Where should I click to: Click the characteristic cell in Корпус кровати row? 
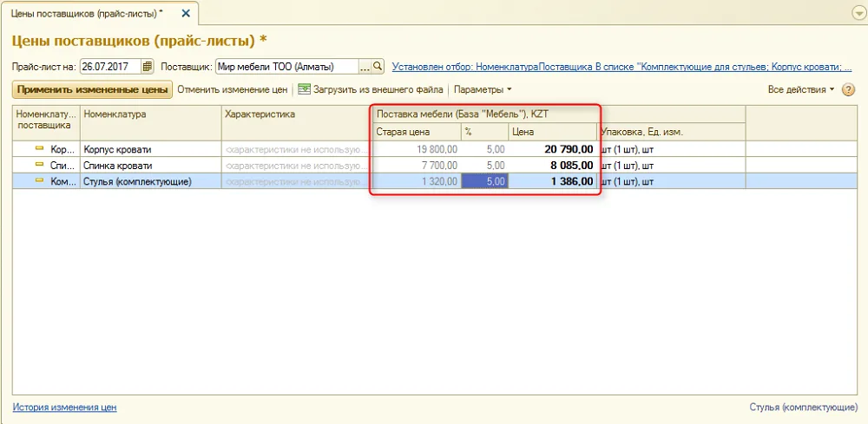[x=296, y=149]
